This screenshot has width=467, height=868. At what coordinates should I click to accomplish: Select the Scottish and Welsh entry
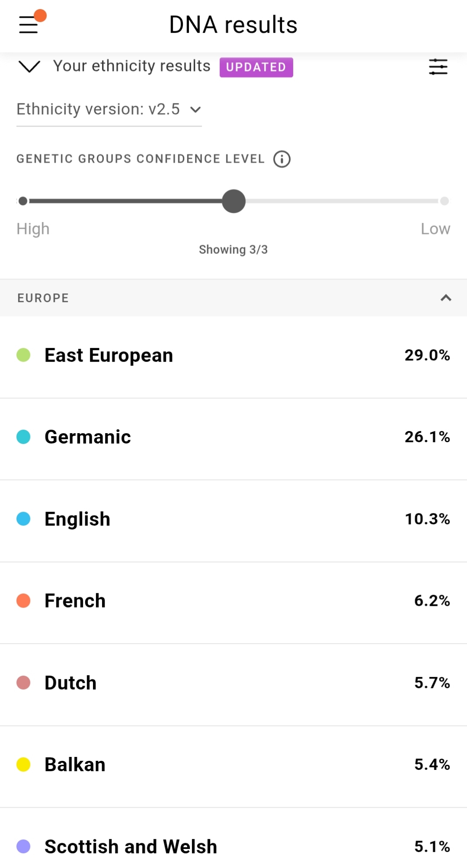coord(233,846)
